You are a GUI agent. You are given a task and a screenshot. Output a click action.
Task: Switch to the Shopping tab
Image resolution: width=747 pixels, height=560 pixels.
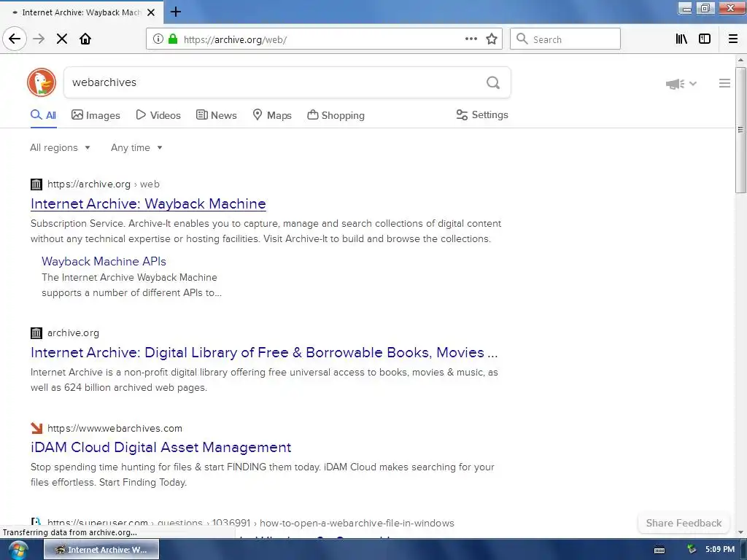[336, 115]
